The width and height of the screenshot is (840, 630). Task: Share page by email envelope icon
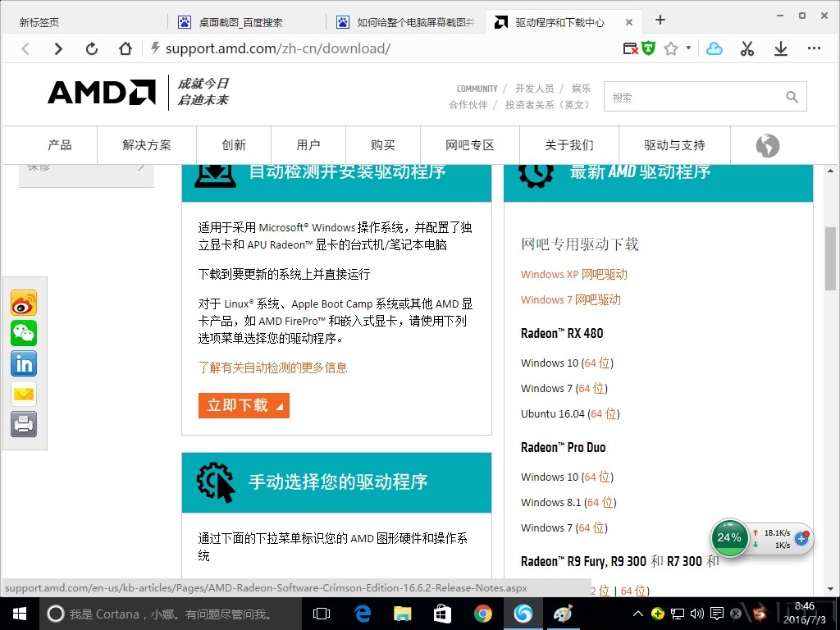pos(24,395)
